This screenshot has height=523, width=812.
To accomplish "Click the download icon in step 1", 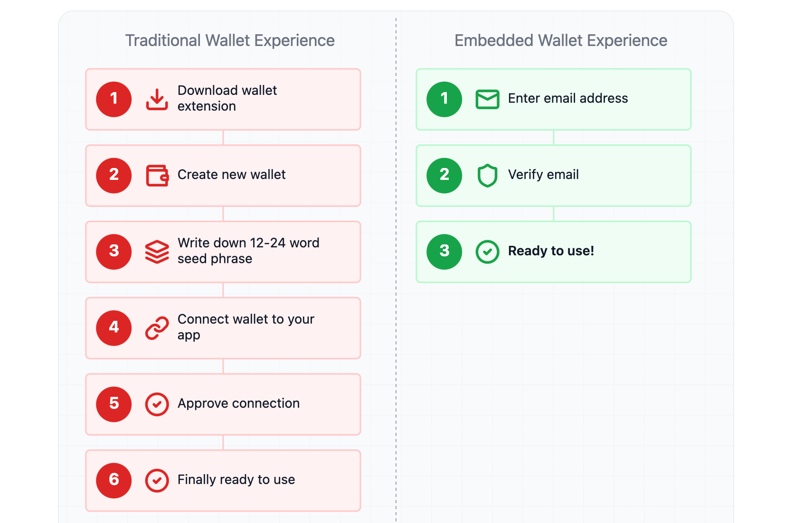I will (157, 99).
